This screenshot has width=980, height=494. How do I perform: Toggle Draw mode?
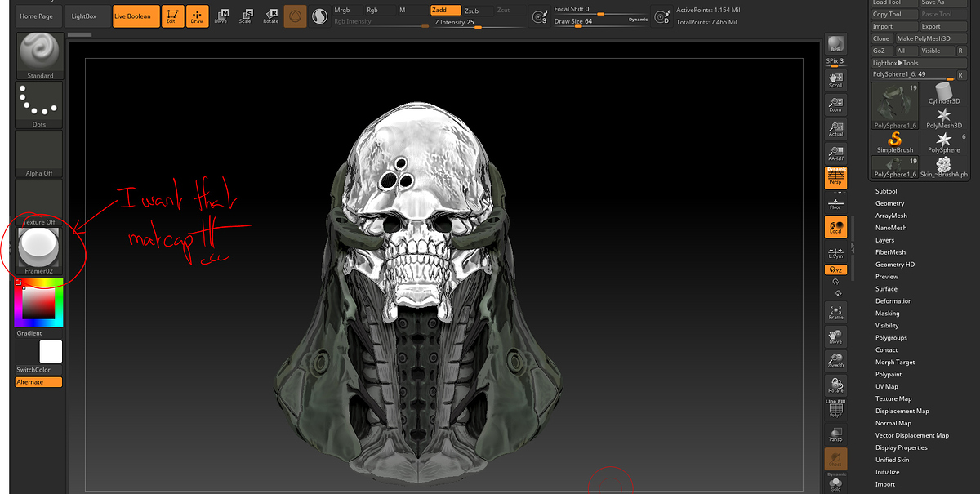[196, 16]
